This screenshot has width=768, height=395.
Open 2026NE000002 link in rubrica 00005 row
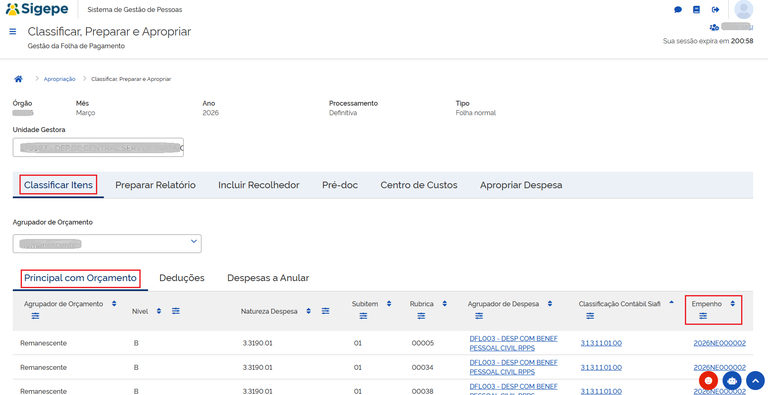pos(720,343)
